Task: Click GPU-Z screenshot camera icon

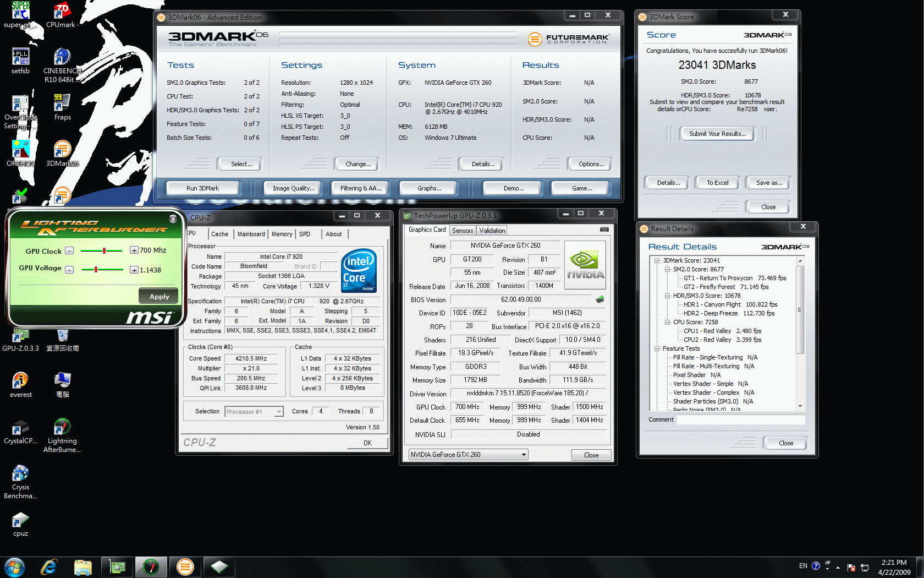Action: [x=604, y=230]
